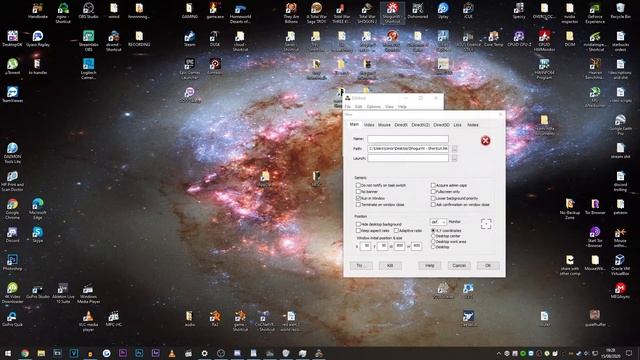This screenshot has height=360, width=640.
Task: Select the Tor Browser desktop icon
Action: tap(595, 207)
